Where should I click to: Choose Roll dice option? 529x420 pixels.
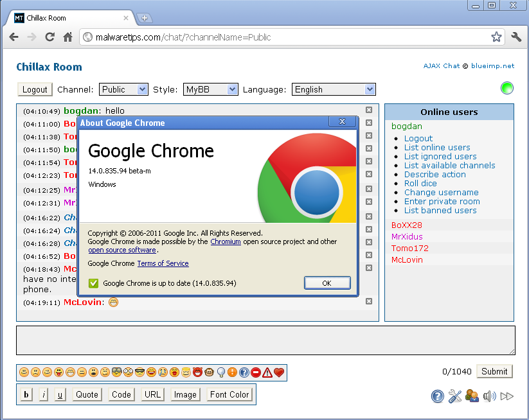pyautogui.click(x=420, y=184)
